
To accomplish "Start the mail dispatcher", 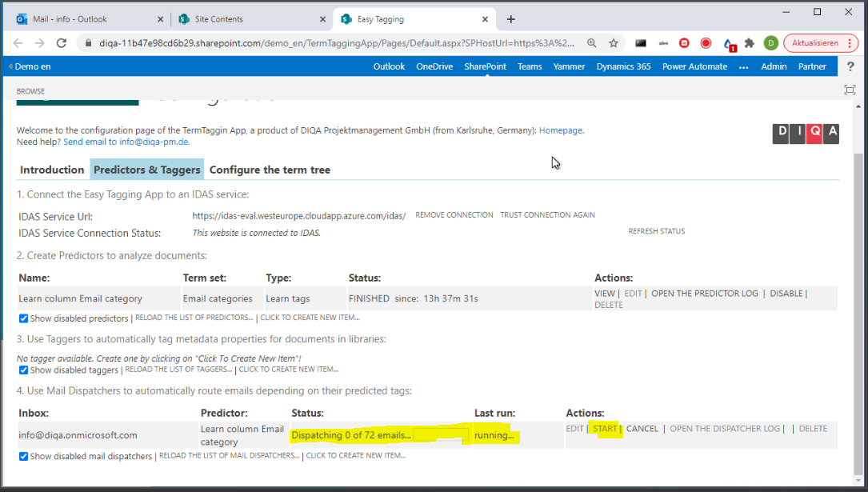I will tap(605, 429).
